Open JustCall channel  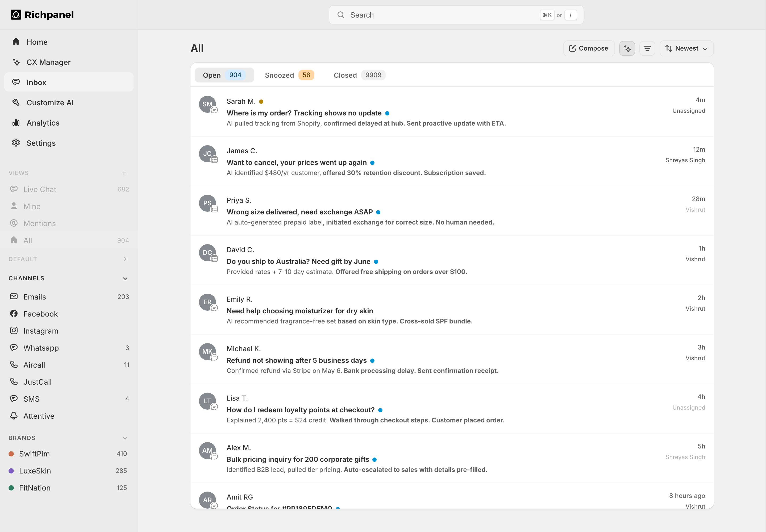tap(69, 382)
